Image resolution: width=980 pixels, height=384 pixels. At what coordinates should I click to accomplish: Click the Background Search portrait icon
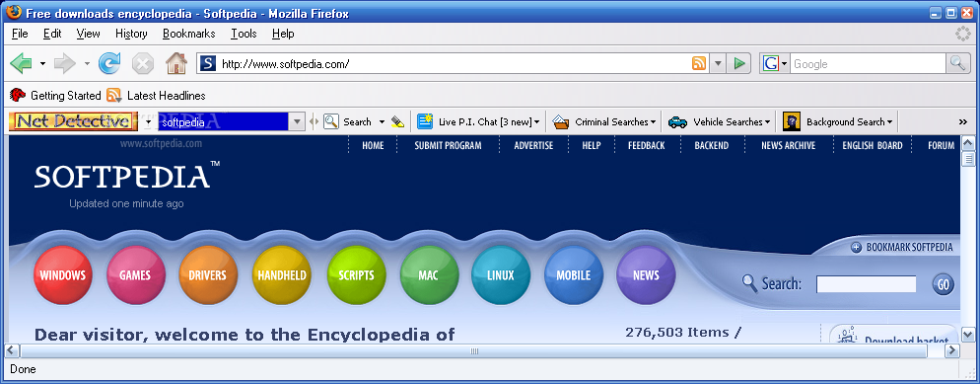pyautogui.click(x=792, y=121)
